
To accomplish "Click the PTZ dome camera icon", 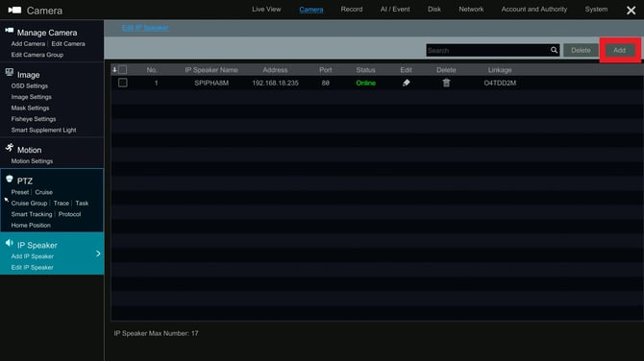I will point(9,179).
